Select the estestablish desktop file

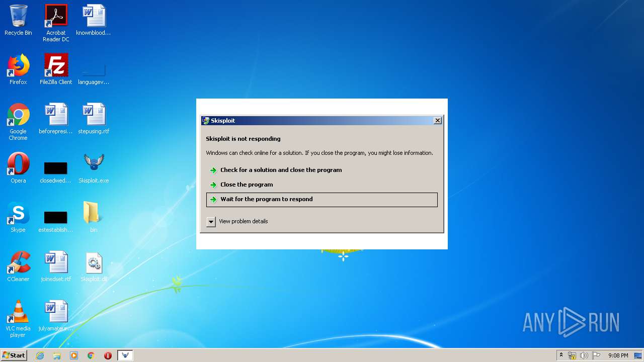click(x=56, y=221)
